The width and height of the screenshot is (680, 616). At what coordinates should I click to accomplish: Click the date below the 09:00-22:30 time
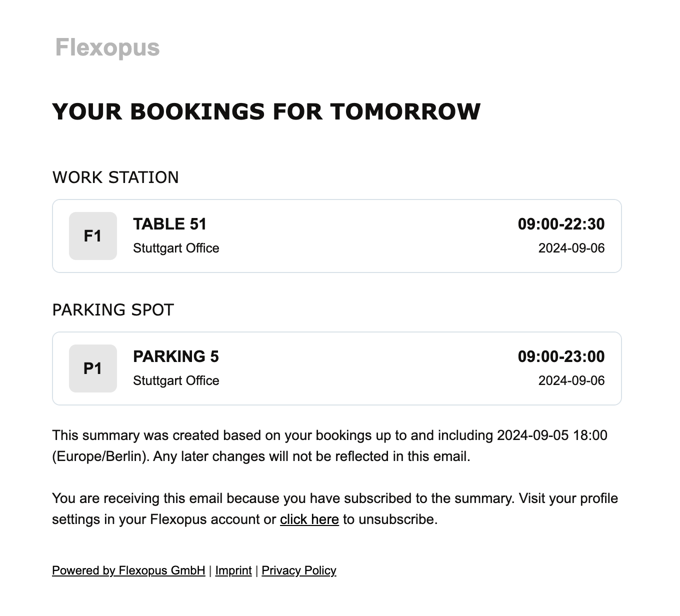pyautogui.click(x=571, y=248)
